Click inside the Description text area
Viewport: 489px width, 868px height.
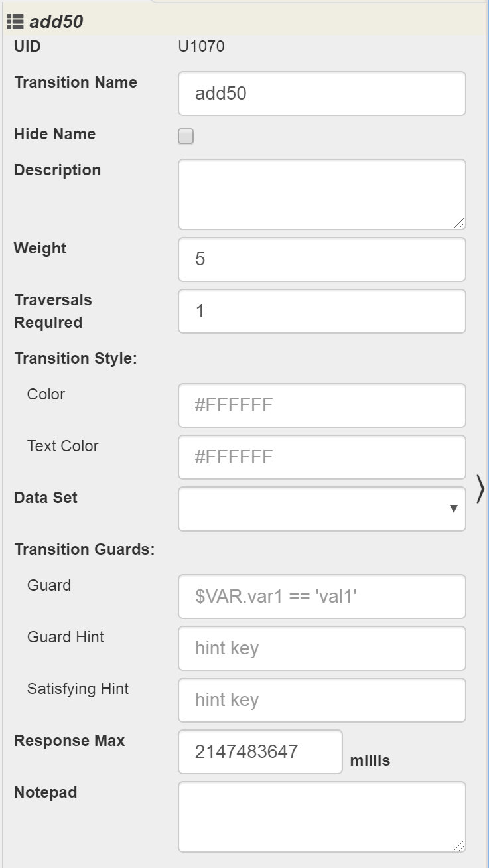click(322, 194)
